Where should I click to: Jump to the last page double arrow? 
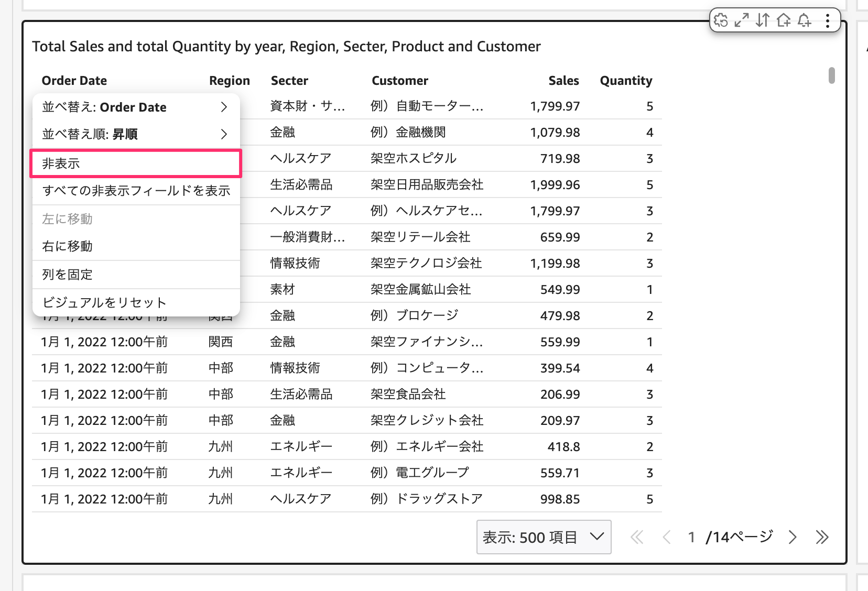pos(822,537)
